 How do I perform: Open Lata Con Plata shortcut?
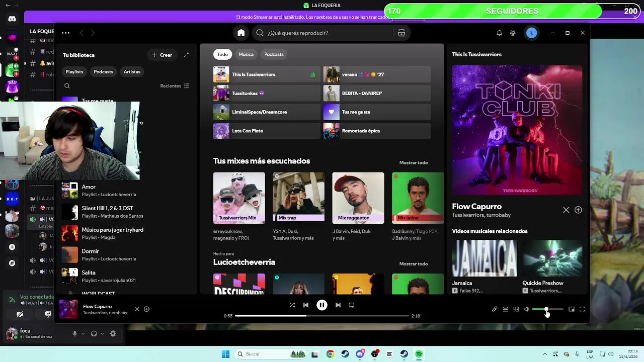(266, 131)
